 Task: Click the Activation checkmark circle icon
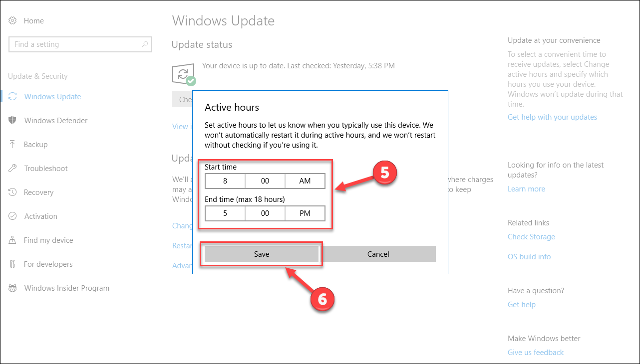coord(13,216)
